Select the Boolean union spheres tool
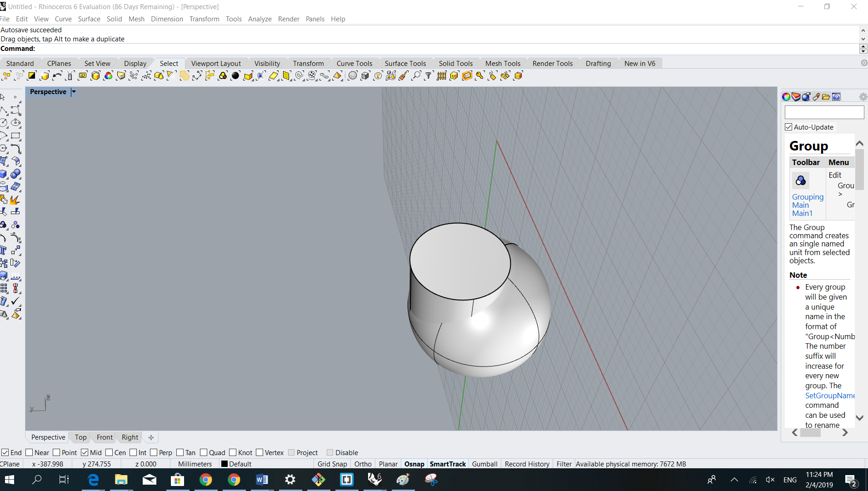The width and height of the screenshot is (868, 491). point(16,174)
